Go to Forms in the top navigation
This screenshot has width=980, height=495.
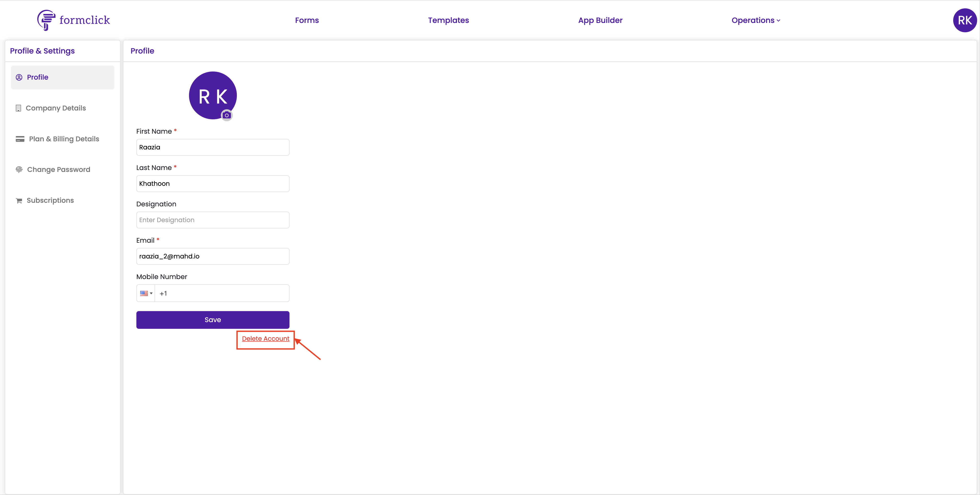tap(307, 20)
